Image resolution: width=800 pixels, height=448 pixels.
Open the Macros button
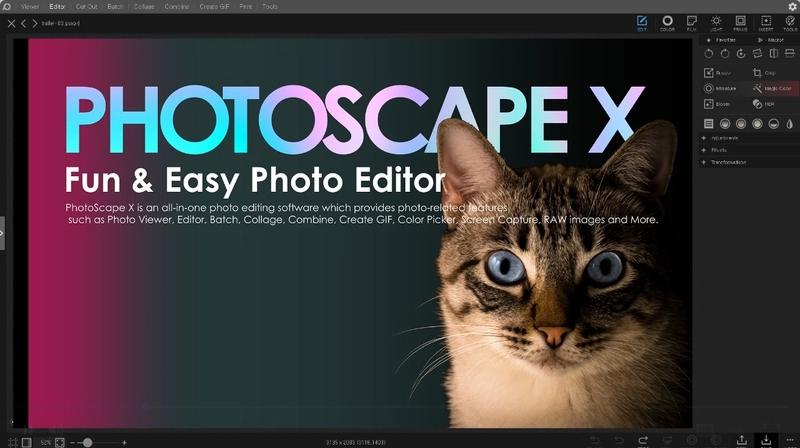(x=771, y=40)
